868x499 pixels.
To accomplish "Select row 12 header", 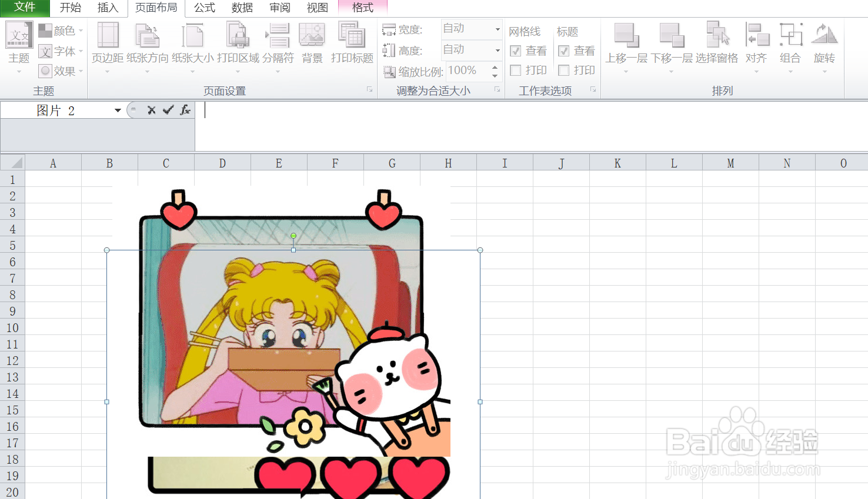I will click(12, 360).
